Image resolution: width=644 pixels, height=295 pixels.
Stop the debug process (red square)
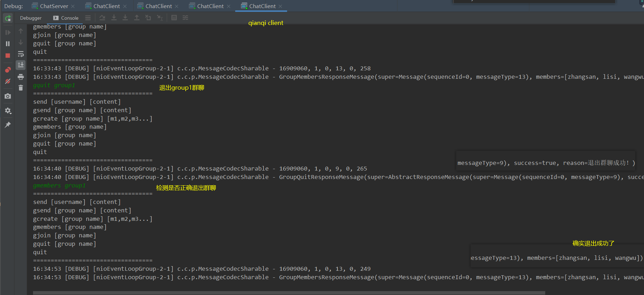click(8, 56)
